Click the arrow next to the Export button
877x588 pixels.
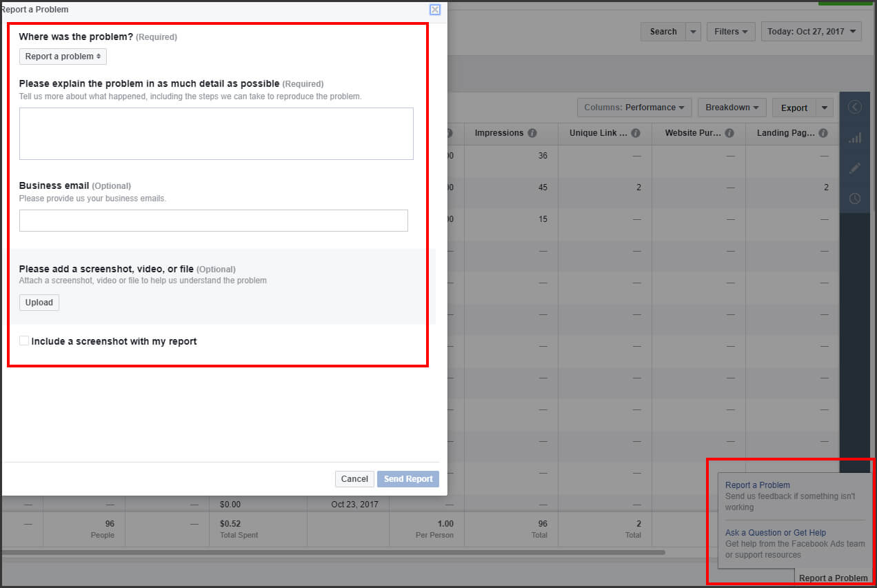click(825, 108)
